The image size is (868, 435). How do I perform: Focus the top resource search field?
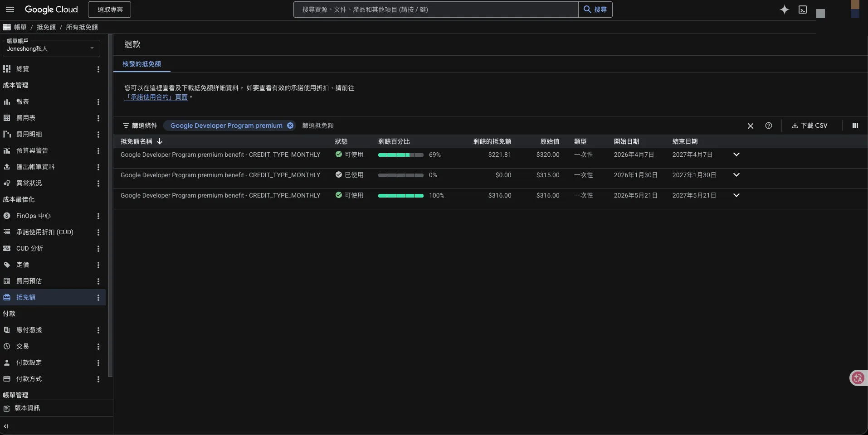coord(436,10)
